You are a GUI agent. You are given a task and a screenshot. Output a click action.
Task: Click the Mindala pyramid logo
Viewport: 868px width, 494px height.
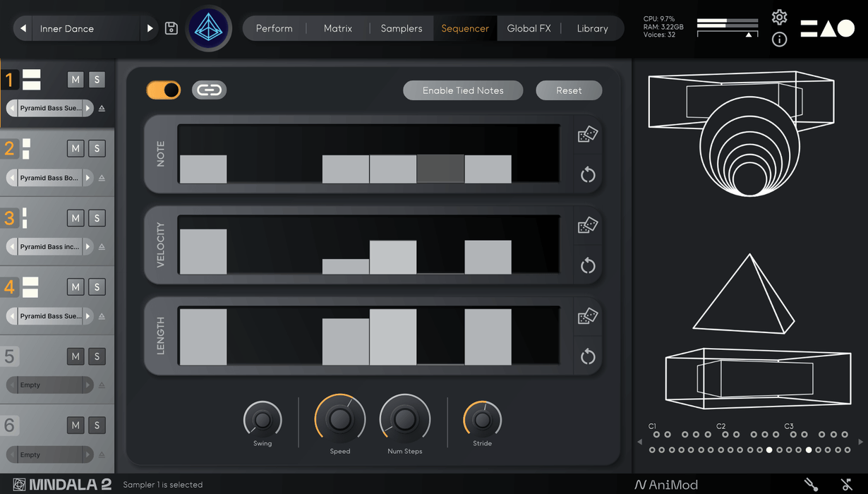click(x=209, y=28)
